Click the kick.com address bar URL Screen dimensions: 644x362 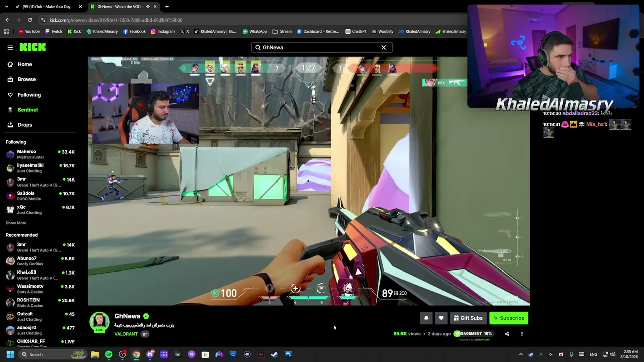click(116, 20)
